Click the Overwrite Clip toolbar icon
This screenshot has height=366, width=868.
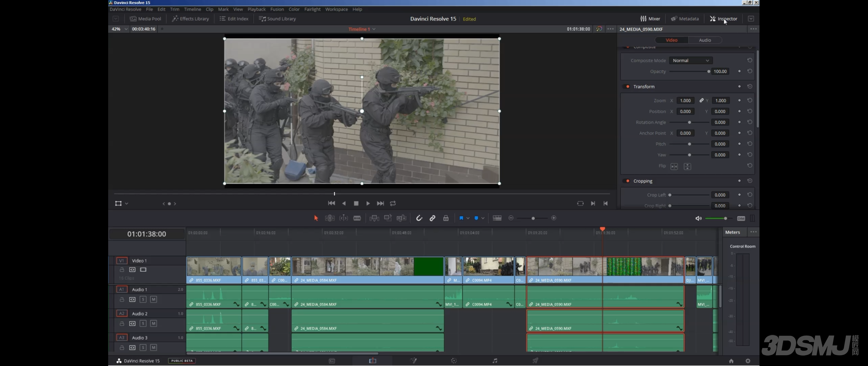(388, 218)
